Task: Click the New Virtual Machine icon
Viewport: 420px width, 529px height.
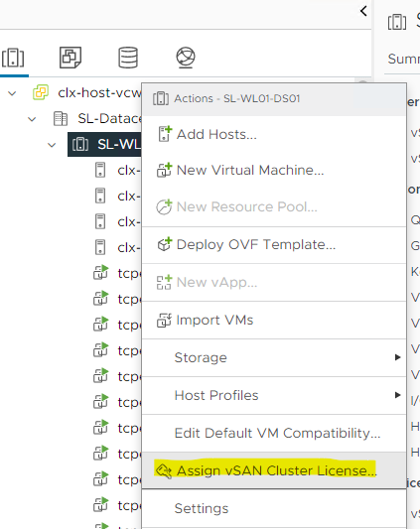Action: tap(165, 170)
